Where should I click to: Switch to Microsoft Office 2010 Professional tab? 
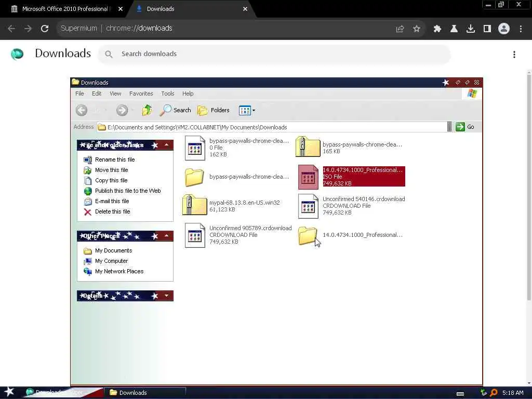click(x=65, y=9)
